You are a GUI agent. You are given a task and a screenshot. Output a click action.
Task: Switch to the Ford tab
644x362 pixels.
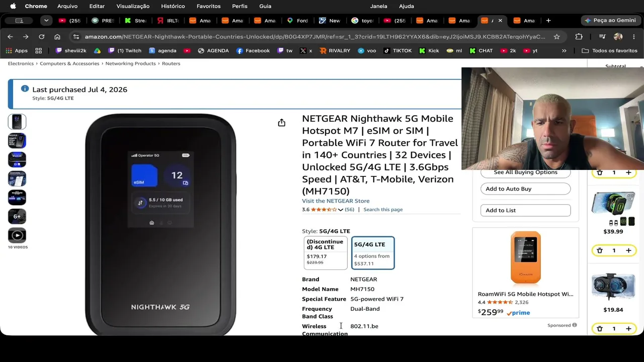297,21
